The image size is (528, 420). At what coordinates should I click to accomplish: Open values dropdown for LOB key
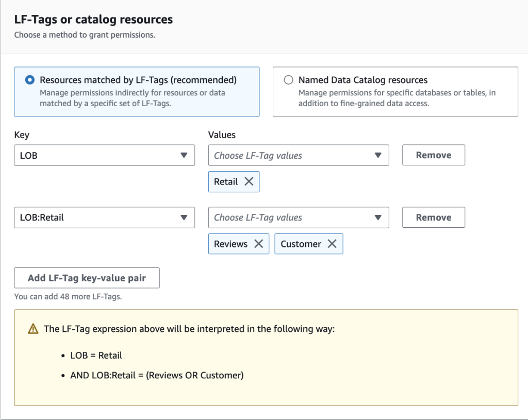click(x=298, y=155)
